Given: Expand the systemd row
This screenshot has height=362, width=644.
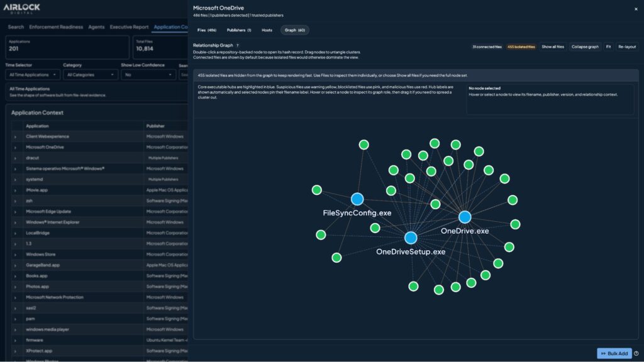Looking at the screenshot, I should pyautogui.click(x=15, y=180).
